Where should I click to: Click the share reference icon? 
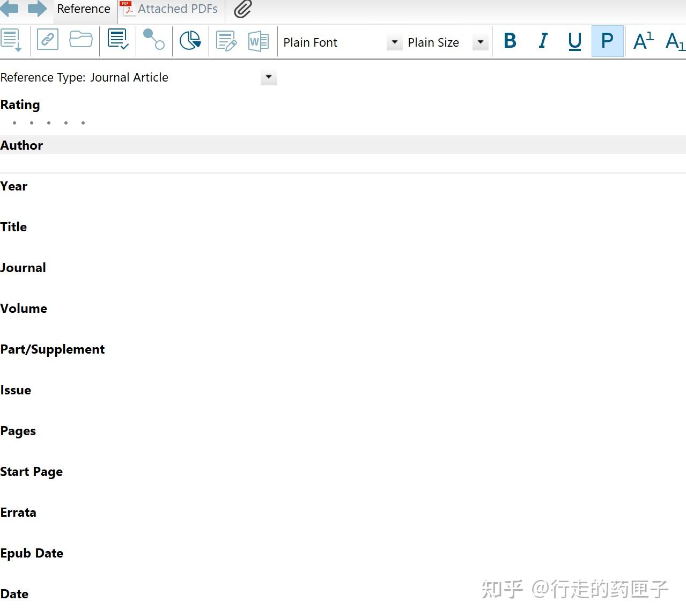point(154,40)
